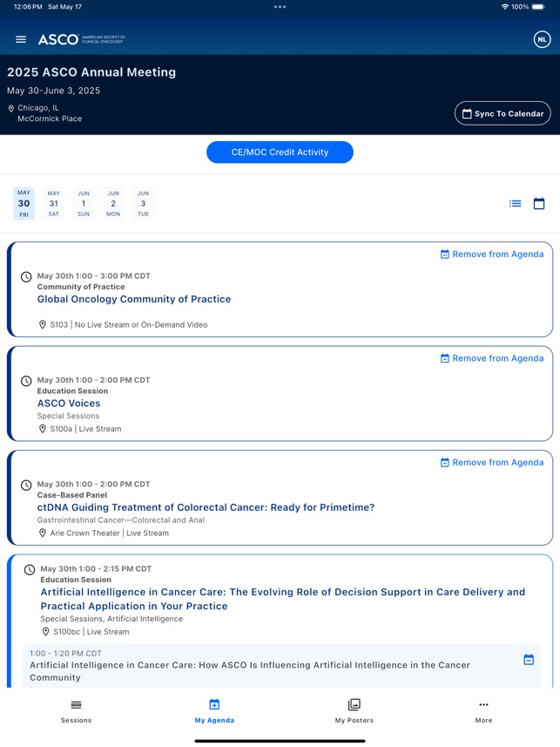
Task: Tap Gastrointestinal Cancer—Colorectal and Anal track label
Action: click(121, 520)
